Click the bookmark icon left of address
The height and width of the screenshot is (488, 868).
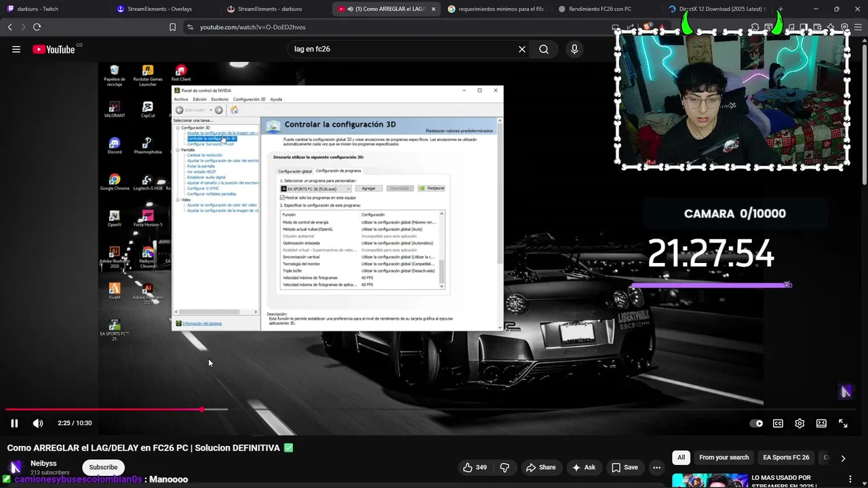click(172, 27)
